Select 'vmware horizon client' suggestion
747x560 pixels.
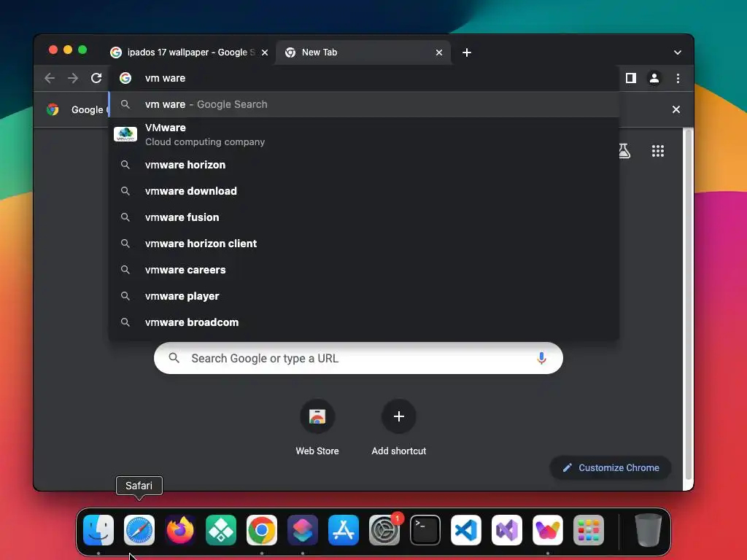pyautogui.click(x=364, y=244)
